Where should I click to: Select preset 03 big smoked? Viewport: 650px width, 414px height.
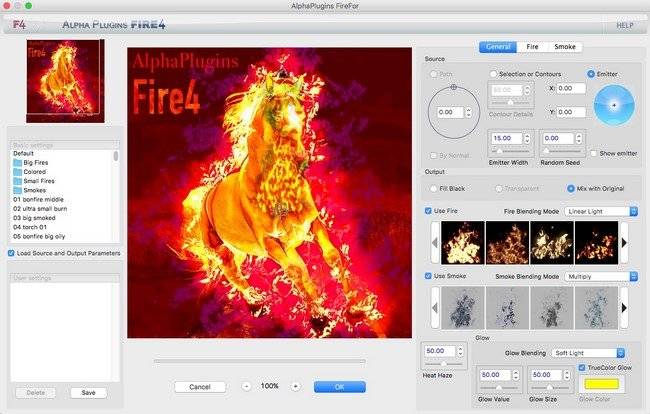point(34,218)
